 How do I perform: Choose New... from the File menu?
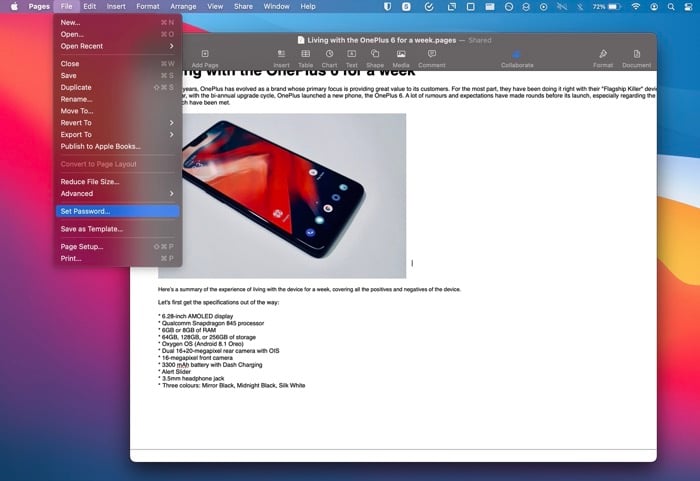click(x=117, y=22)
